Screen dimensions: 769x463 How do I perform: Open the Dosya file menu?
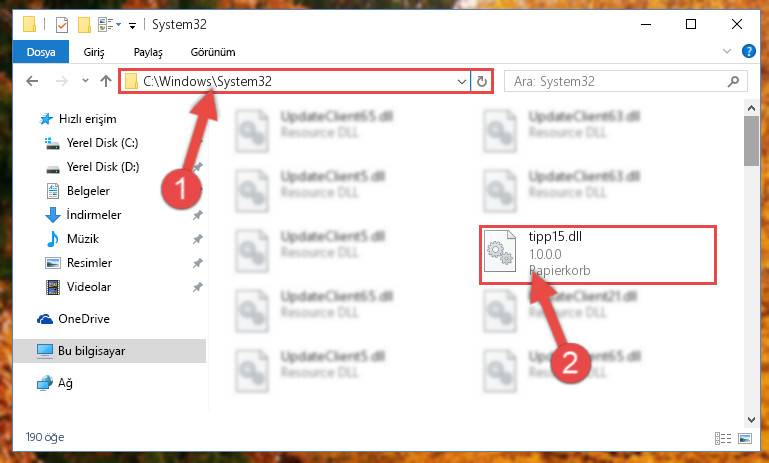41,52
